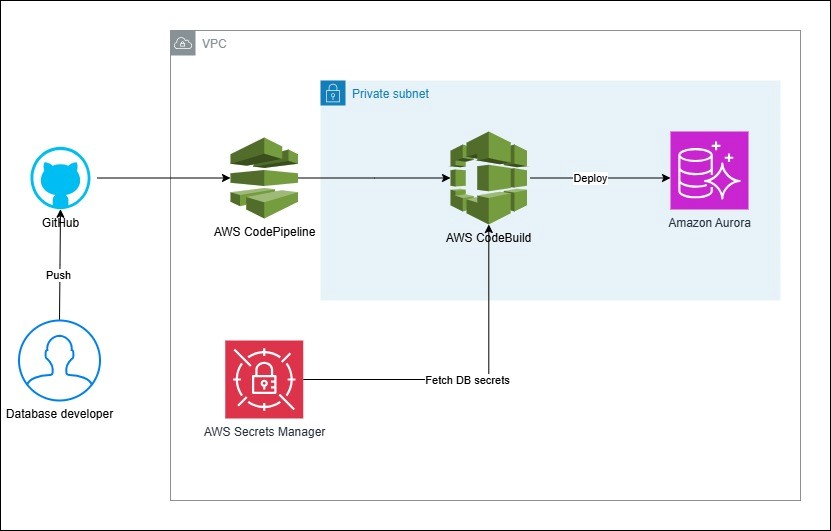
Task: Click the Deploy arrow label
Action: [x=590, y=178]
